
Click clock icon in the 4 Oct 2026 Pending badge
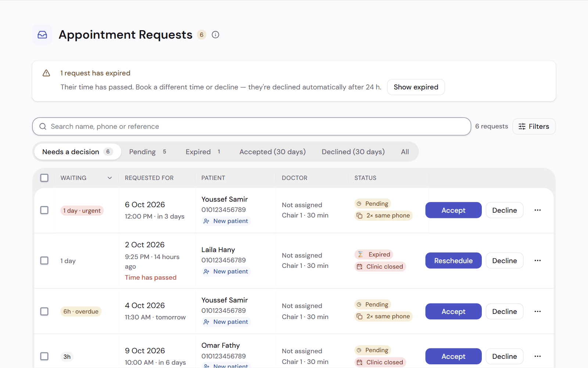click(359, 304)
